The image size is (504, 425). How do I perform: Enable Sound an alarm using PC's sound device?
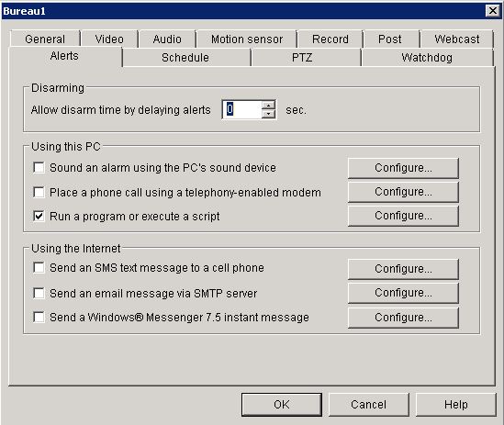click(39, 167)
